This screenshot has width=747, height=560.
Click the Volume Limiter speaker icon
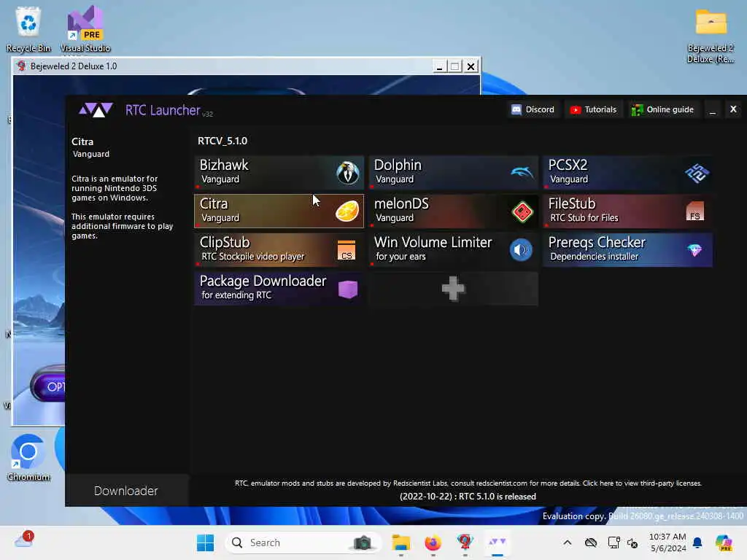tap(521, 250)
